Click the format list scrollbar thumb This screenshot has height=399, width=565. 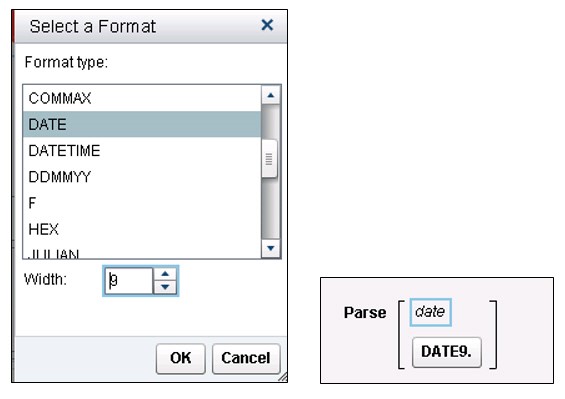269,159
